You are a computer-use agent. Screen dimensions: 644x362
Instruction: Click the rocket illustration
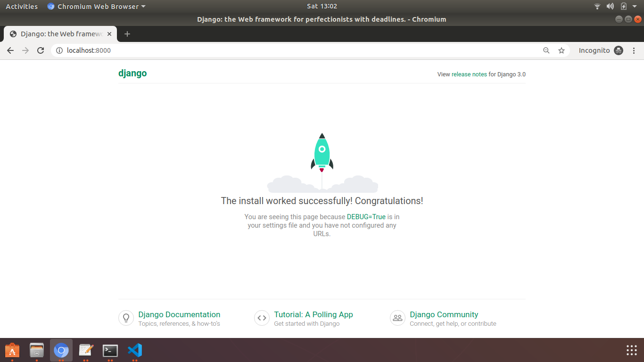click(322, 163)
